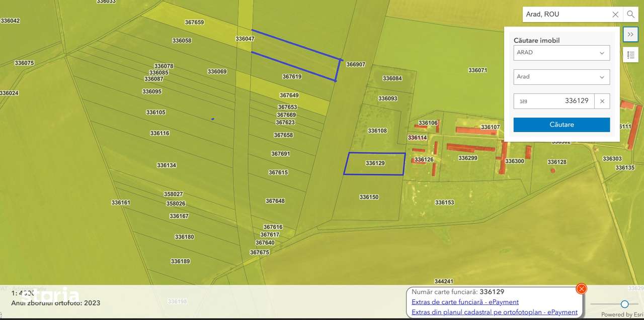644x320 pixels.
Task: Select parcel 336069 on the map
Action: 217,72
